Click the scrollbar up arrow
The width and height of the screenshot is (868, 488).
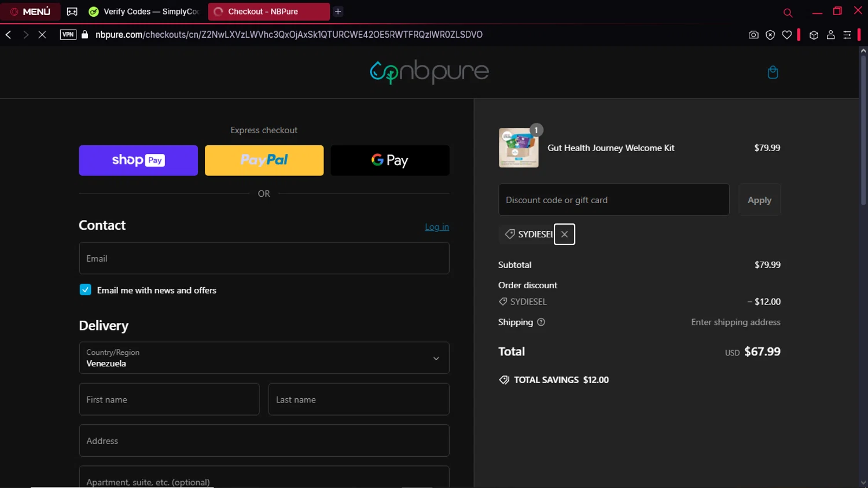863,51
